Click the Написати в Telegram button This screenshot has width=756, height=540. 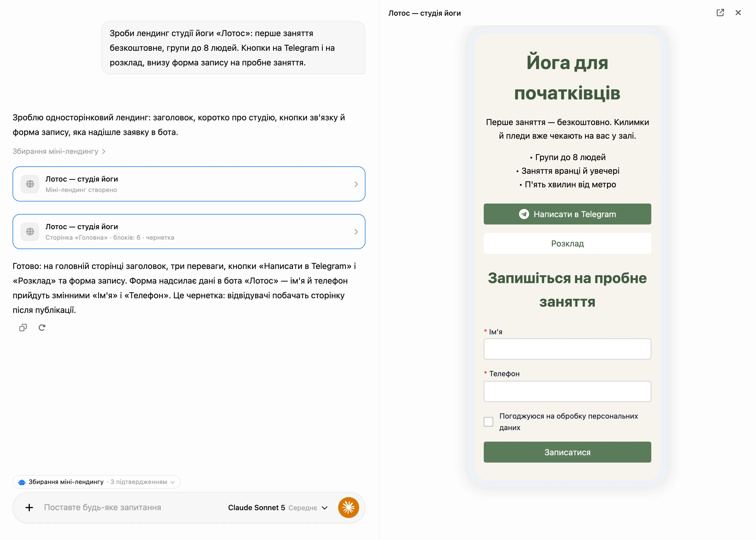(x=567, y=214)
